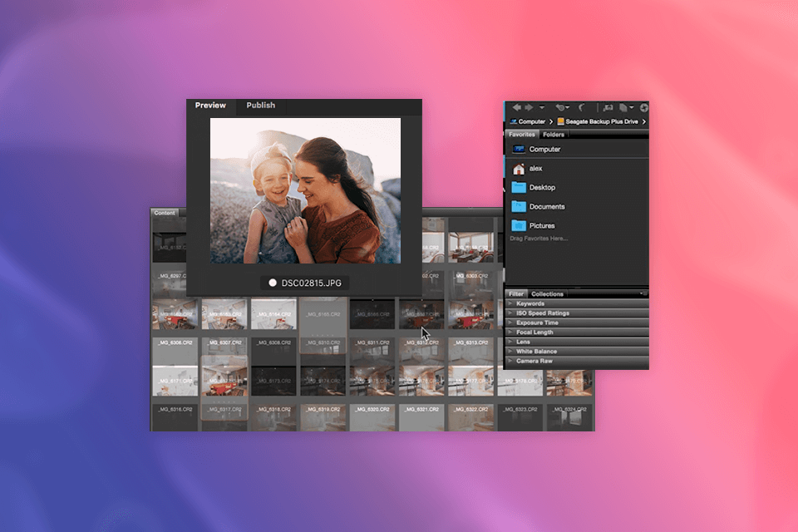Go back using the left arrow icon
Screen dimensions: 798x532
tap(516, 107)
